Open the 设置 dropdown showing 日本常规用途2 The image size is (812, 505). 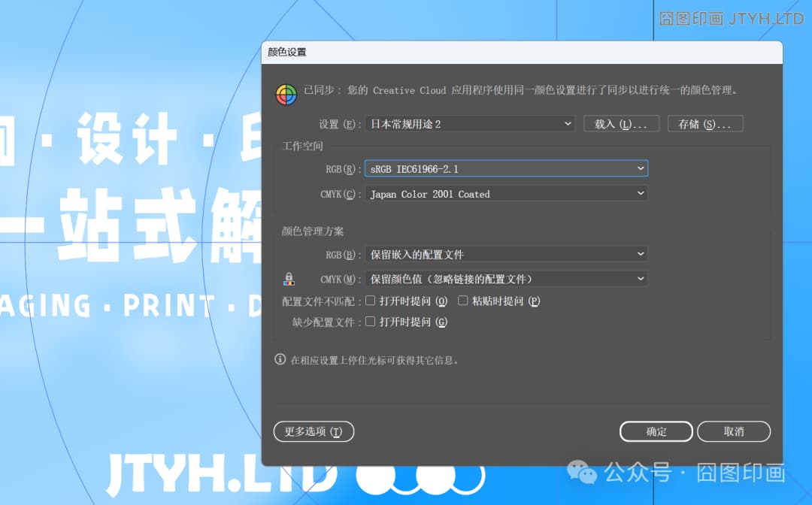pyautogui.click(x=470, y=124)
